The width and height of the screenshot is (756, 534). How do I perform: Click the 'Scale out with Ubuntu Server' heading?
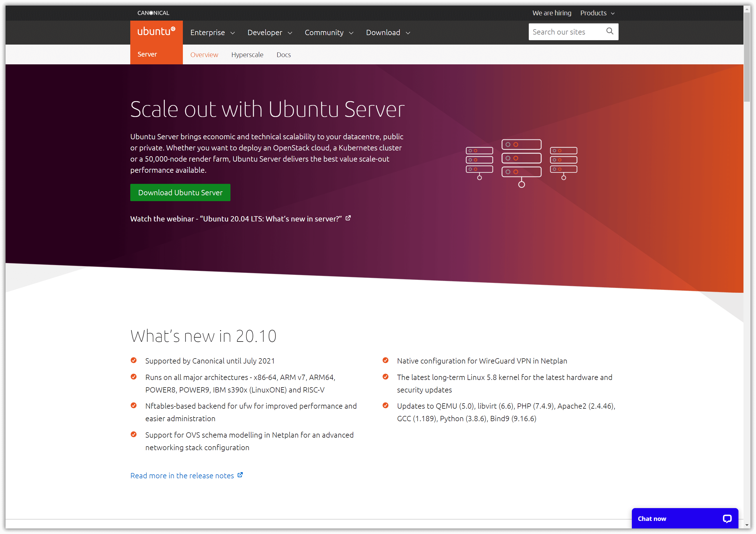point(267,109)
